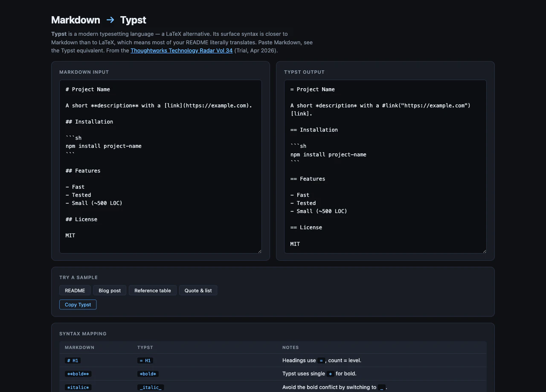
Task: Click the 'MARKDOWN' column header in the table
Action: coord(79,348)
